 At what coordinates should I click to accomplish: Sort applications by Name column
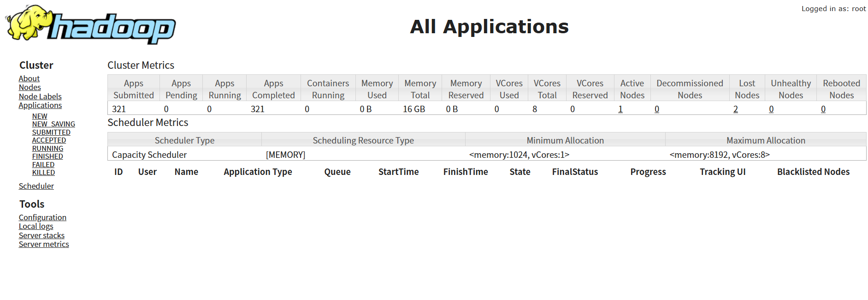pos(186,172)
